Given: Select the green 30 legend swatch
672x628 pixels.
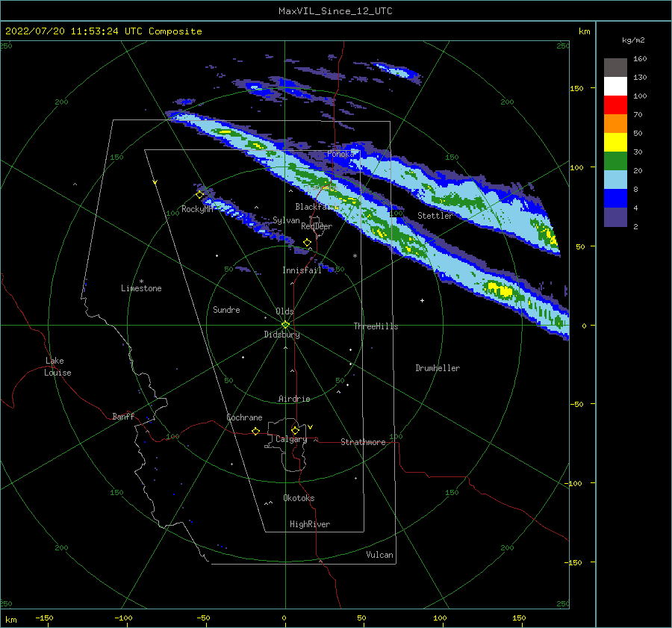Looking at the screenshot, I should [615, 161].
